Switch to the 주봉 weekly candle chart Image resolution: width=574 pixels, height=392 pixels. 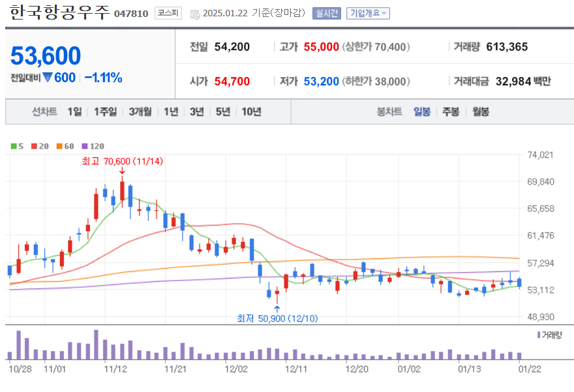(451, 112)
